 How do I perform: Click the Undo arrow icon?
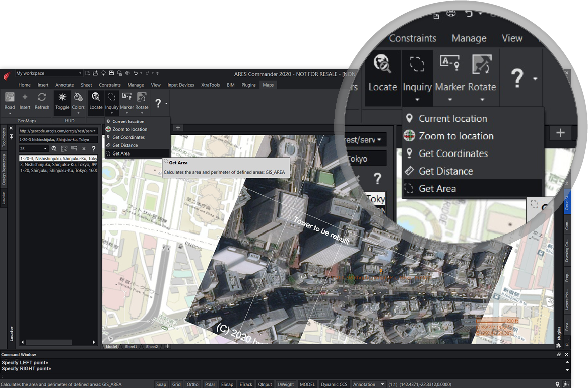click(x=136, y=73)
